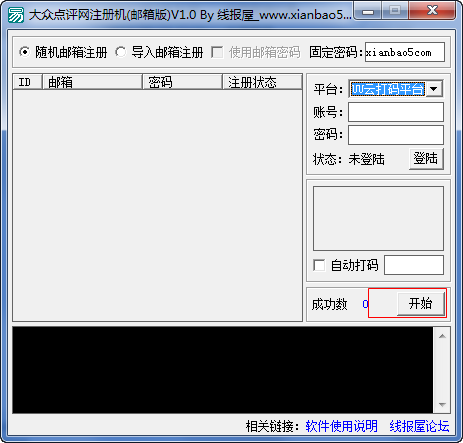Click the 成功数 count value 0
The width and height of the screenshot is (463, 443).
click(365, 304)
